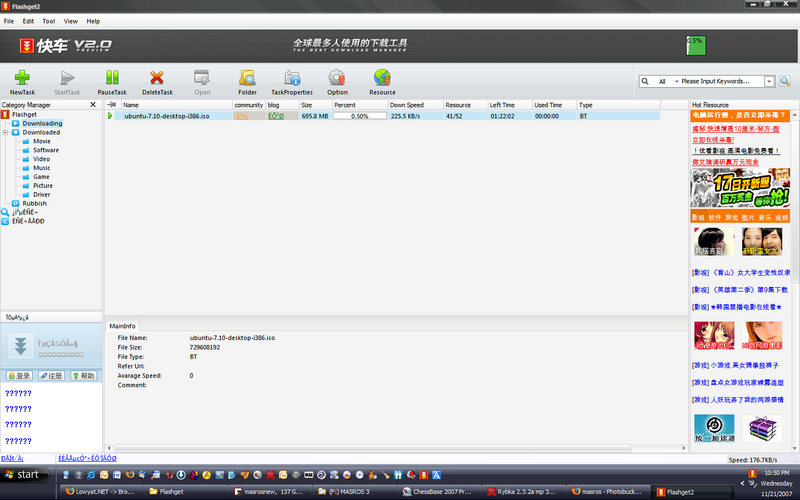The image size is (800, 500).
Task: Click the download Percent progress bar
Action: pyautogui.click(x=359, y=116)
